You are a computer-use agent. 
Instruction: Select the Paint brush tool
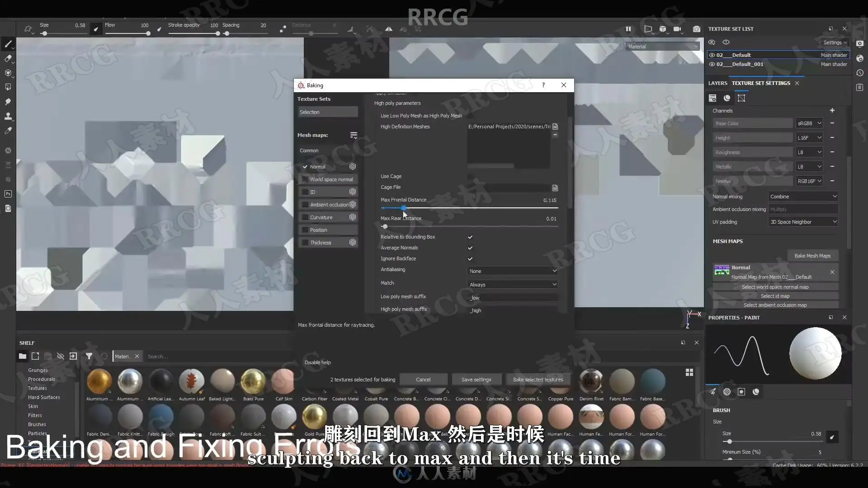(8, 44)
